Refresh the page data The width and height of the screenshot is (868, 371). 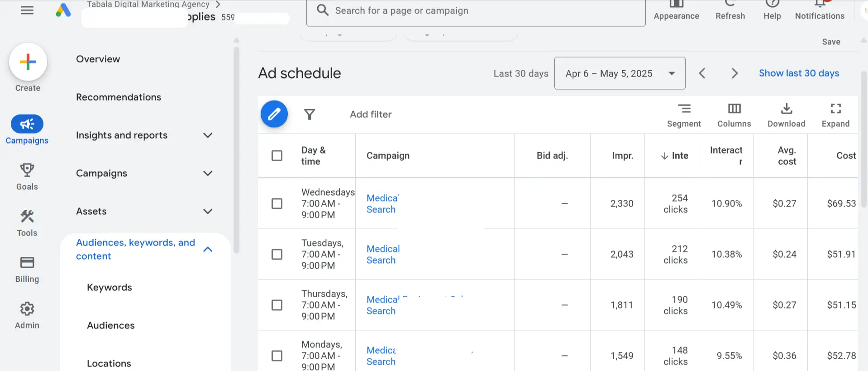point(730,10)
